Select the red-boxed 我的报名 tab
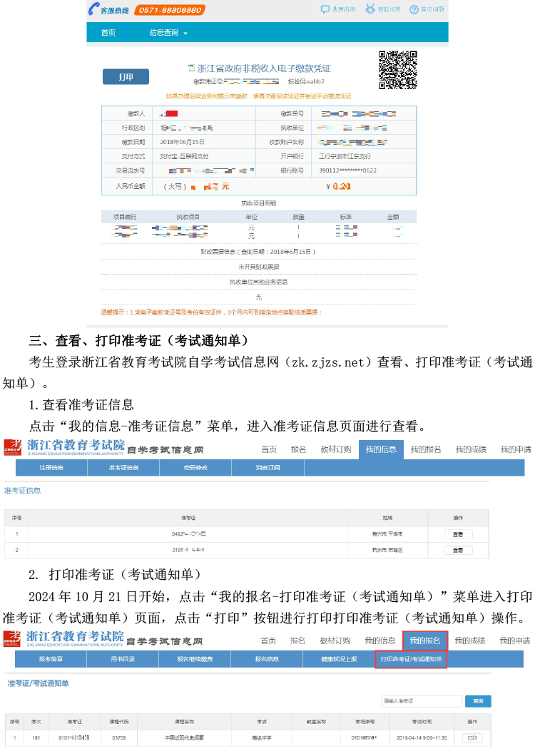The height and width of the screenshot is (756, 535). [x=425, y=640]
